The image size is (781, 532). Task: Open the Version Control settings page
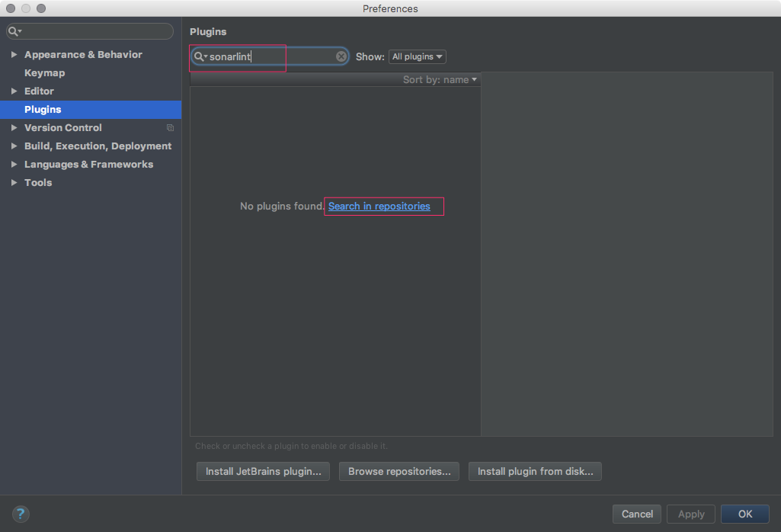tap(62, 127)
